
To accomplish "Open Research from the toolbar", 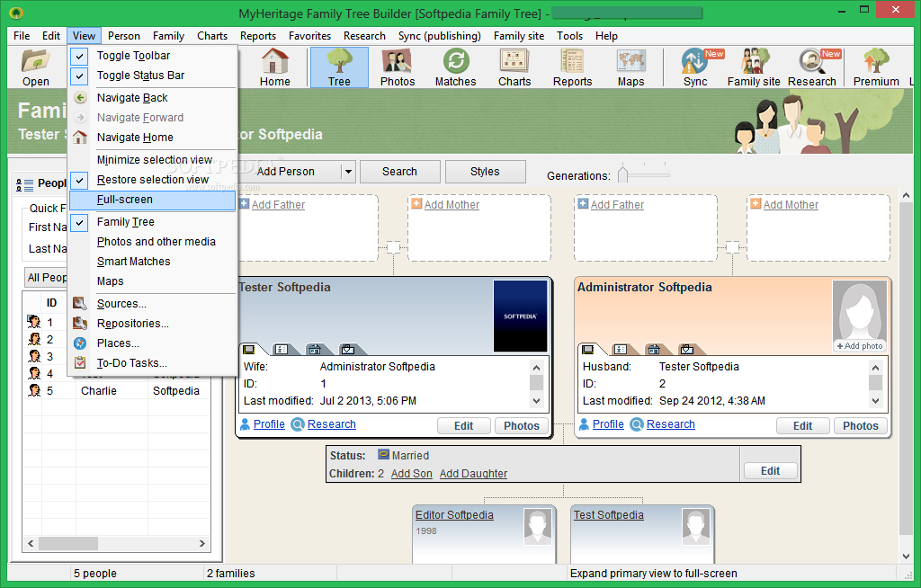I will (812, 67).
